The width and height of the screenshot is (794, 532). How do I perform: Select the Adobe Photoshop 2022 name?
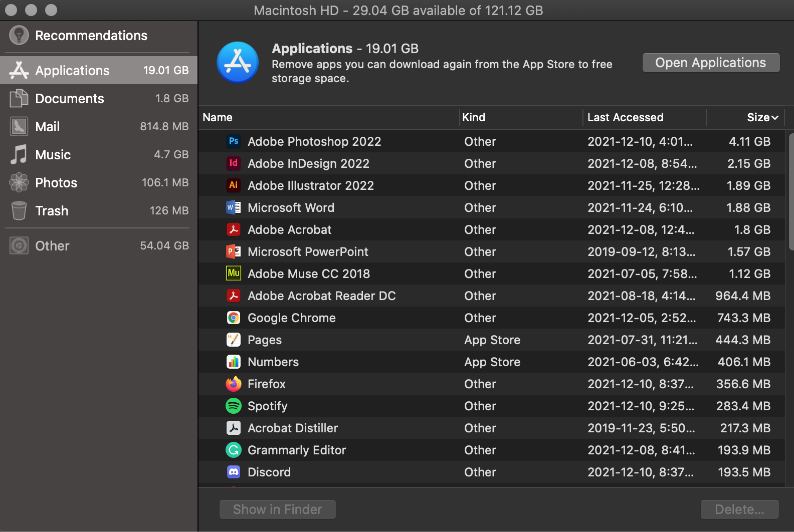pos(314,142)
